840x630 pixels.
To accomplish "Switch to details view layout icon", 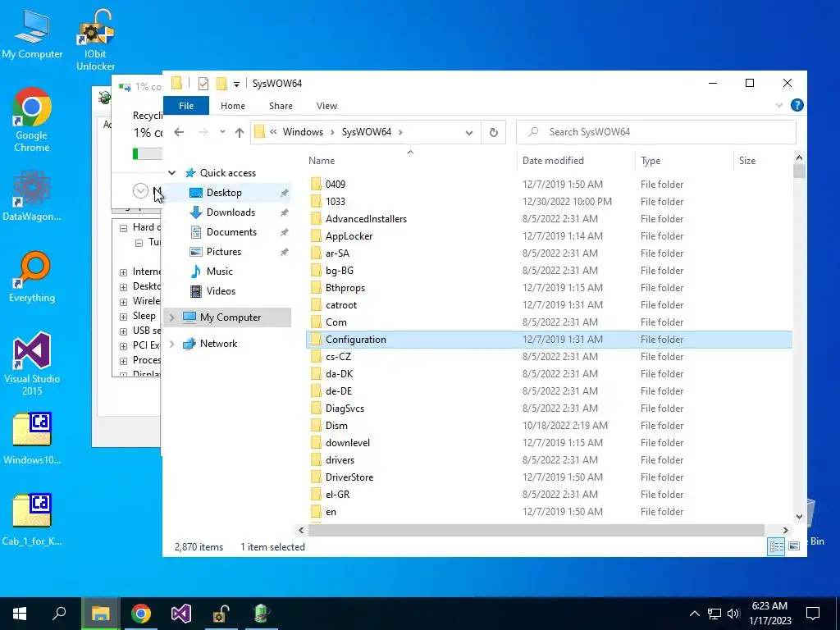I will (776, 546).
